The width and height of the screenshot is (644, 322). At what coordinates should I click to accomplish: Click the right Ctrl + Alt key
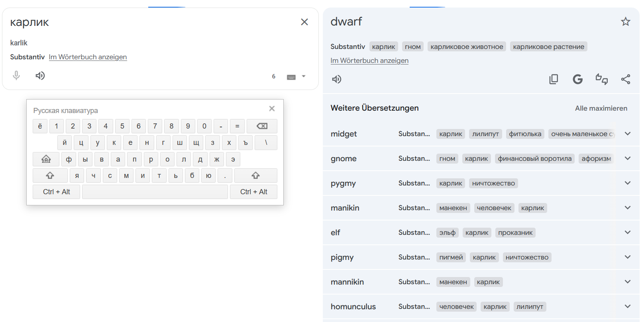point(253,192)
